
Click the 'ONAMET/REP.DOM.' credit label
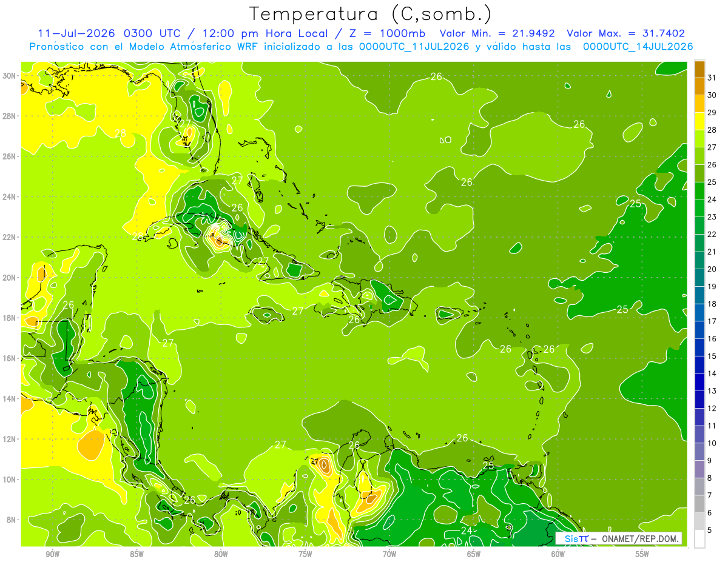[639, 538]
